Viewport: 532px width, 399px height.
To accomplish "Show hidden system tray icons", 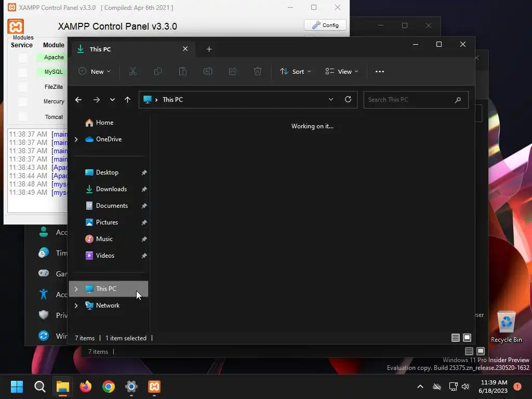I will 420,387.
